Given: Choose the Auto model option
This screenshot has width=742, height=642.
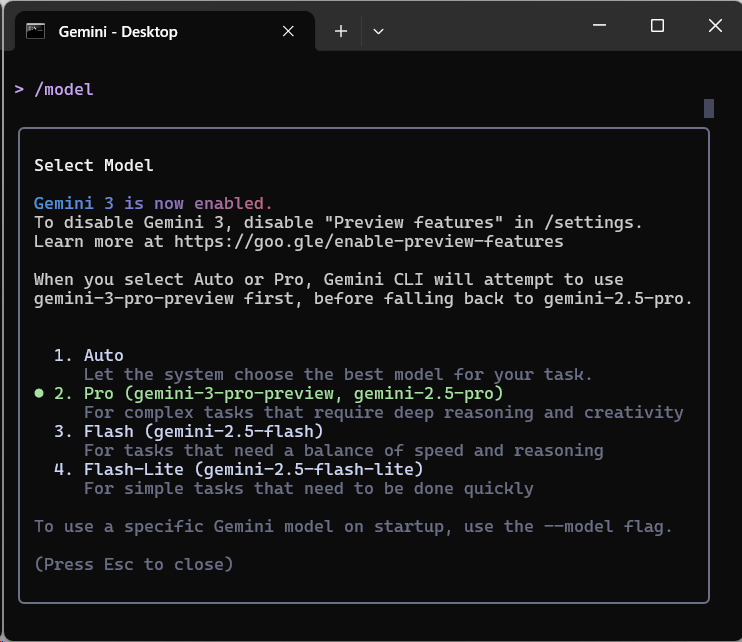Looking at the screenshot, I should click(103, 355).
